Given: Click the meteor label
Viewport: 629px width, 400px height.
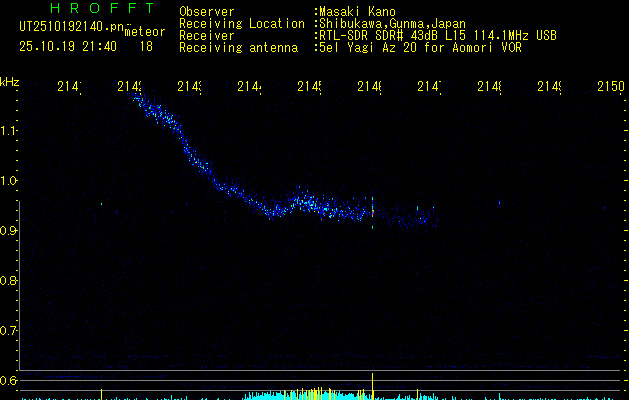Looking at the screenshot, I should (145, 32).
